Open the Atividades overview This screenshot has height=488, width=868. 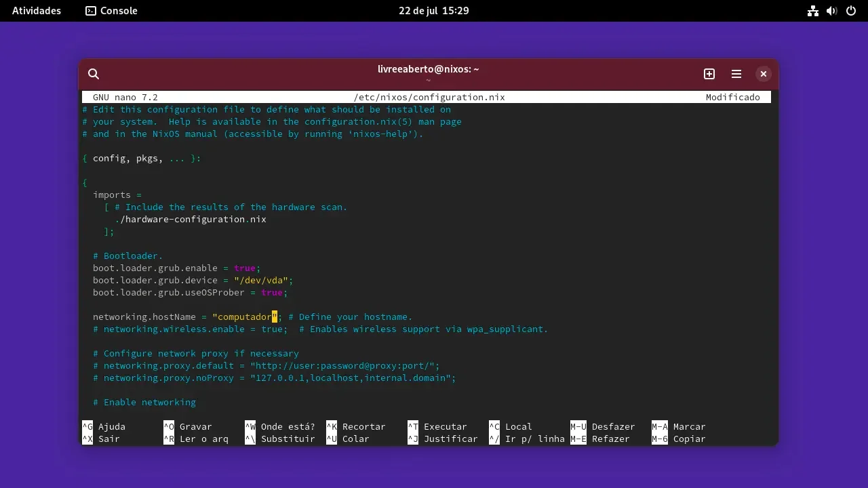point(37,11)
